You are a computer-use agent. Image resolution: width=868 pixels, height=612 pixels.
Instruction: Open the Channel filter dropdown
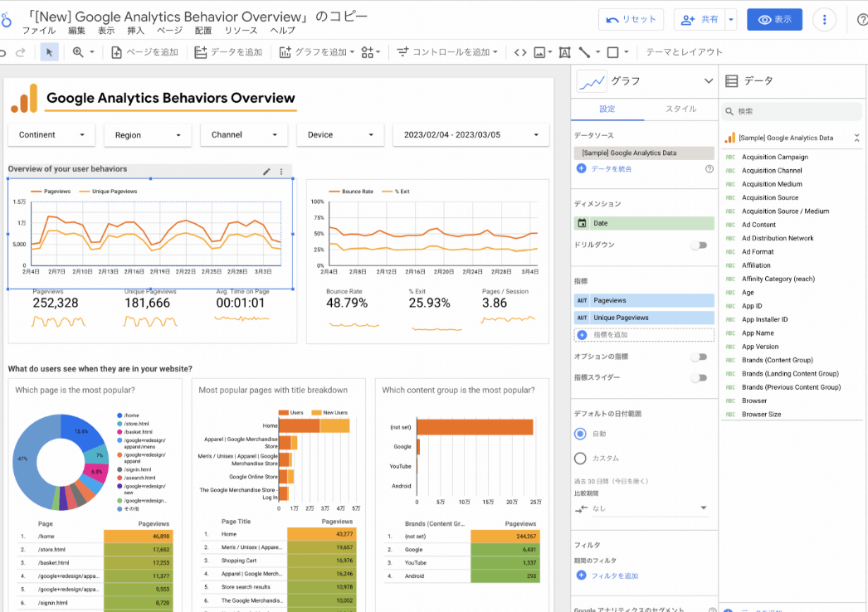tap(244, 134)
